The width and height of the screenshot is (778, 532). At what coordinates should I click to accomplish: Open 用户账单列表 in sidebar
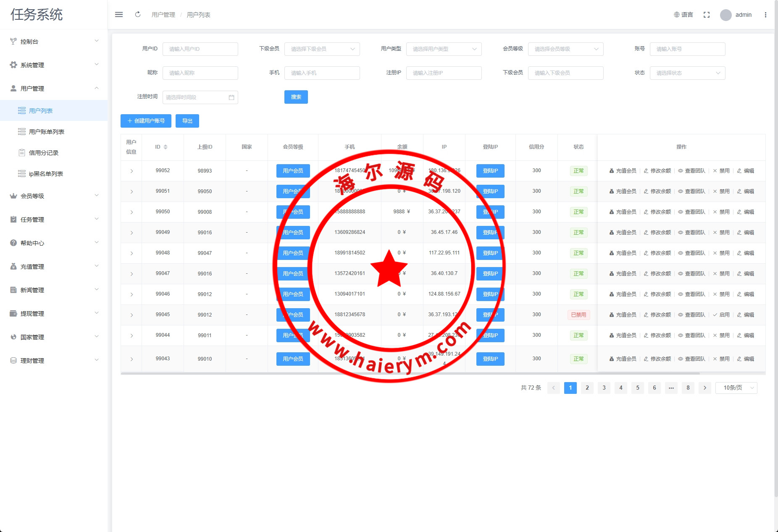46,132
